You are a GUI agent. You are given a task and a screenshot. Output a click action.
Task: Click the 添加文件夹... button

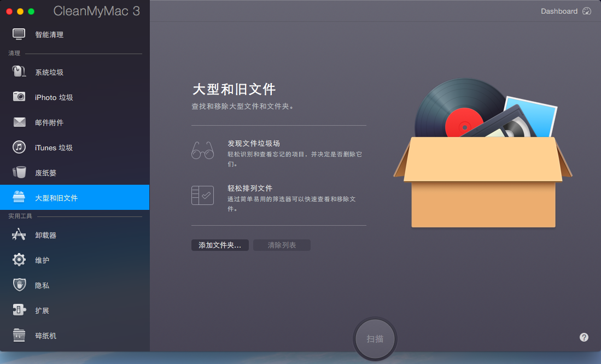click(x=220, y=245)
